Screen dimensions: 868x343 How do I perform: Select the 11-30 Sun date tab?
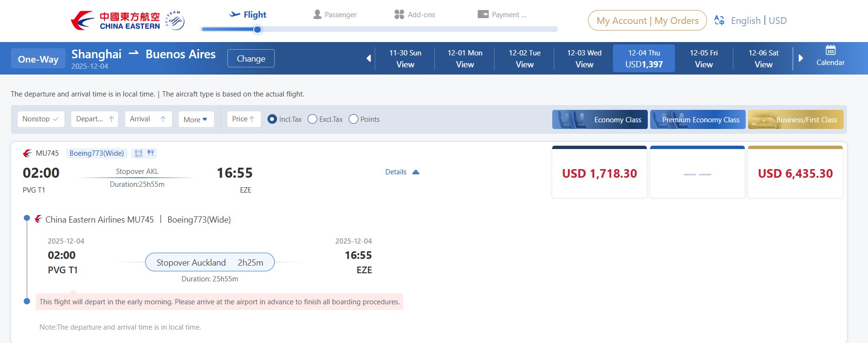pyautogui.click(x=405, y=58)
